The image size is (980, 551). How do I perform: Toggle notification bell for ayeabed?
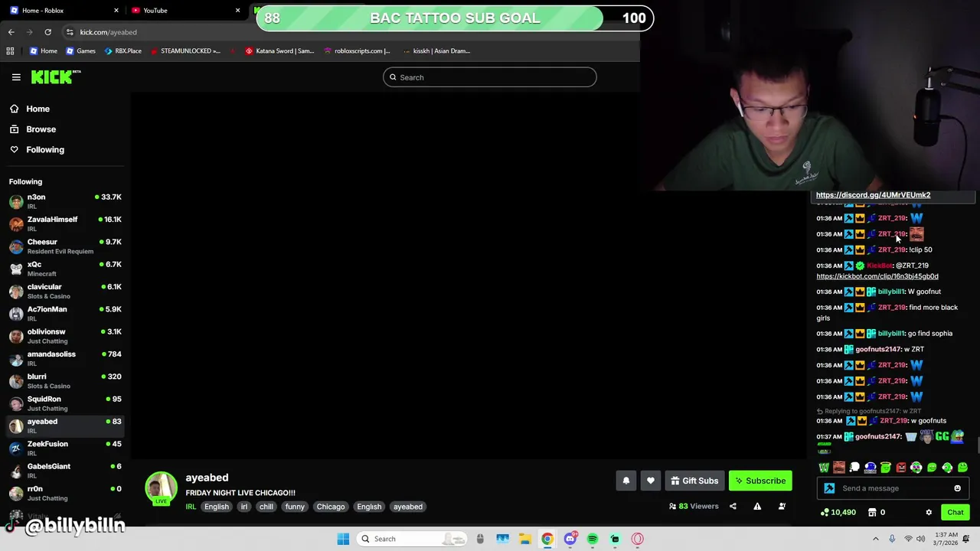click(626, 481)
